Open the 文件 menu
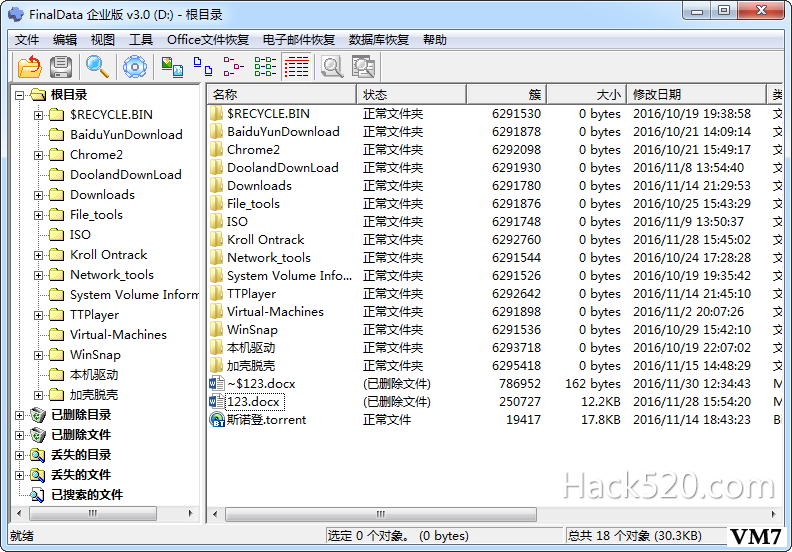Screen dimensions: 792x552 27,39
